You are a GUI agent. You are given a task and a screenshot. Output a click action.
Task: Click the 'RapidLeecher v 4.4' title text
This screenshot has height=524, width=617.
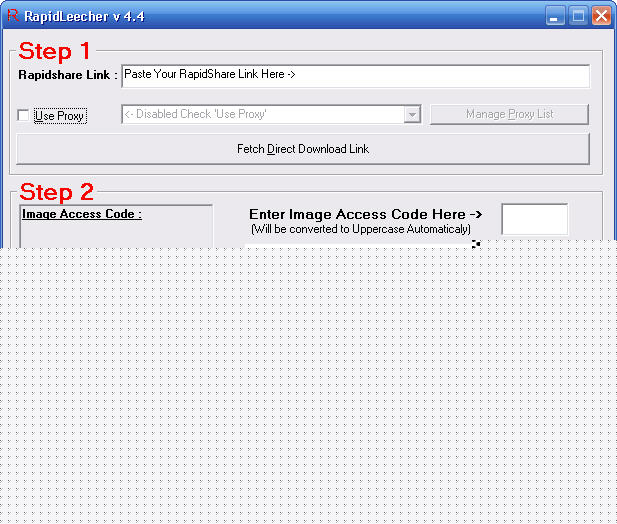tap(84, 17)
